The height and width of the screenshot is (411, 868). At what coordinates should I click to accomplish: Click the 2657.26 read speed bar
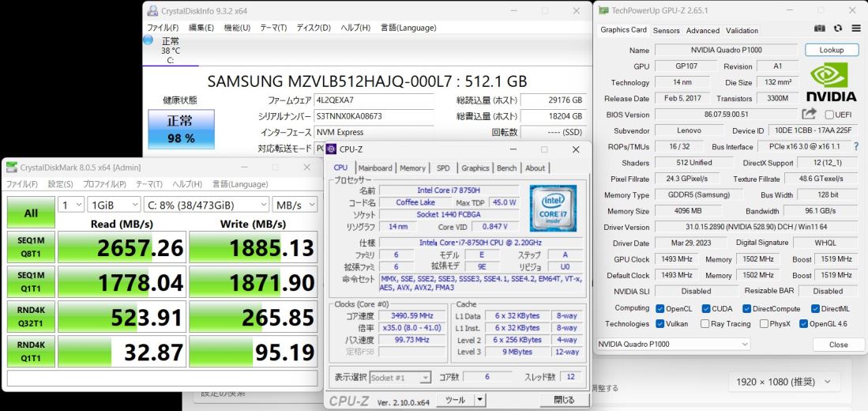122,247
